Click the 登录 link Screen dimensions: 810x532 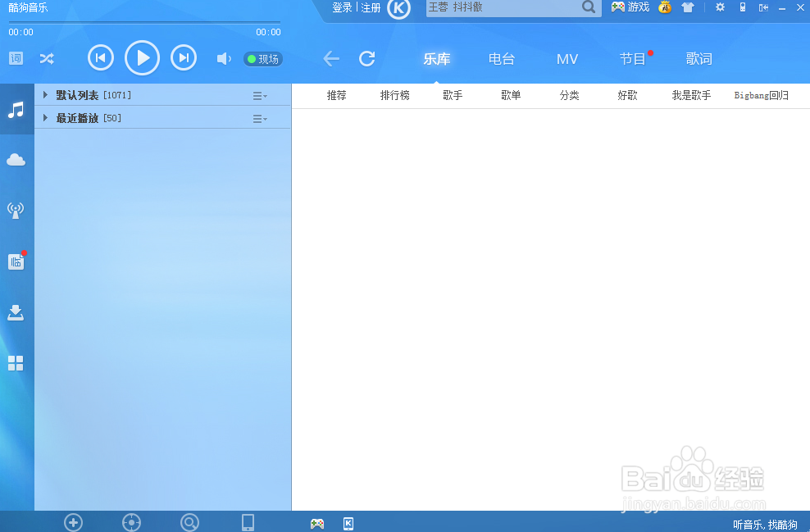pos(342,7)
